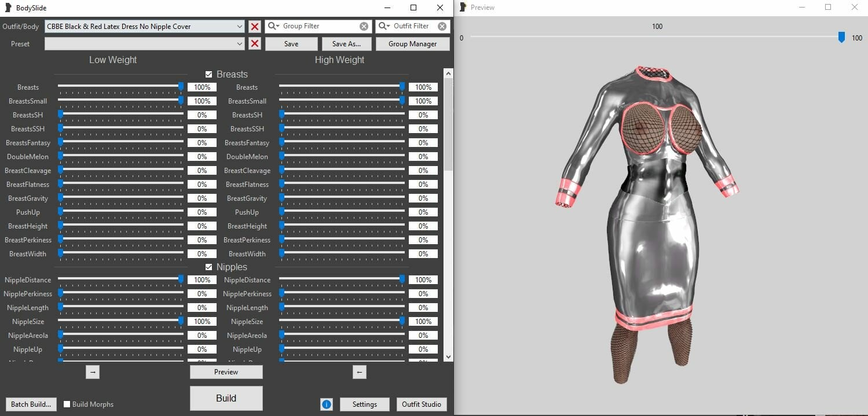Click the slider list vertical scrollbar thumb
Screen dimensions: 868x416
click(448, 124)
